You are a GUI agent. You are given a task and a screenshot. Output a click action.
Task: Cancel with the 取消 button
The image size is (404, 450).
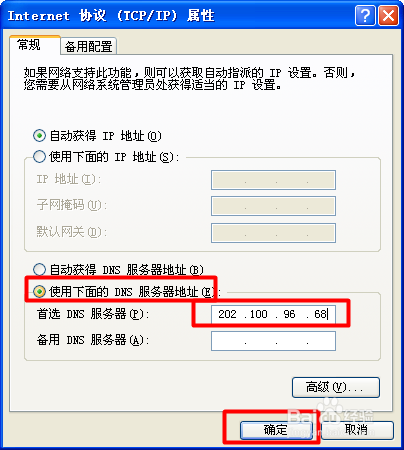tap(357, 430)
